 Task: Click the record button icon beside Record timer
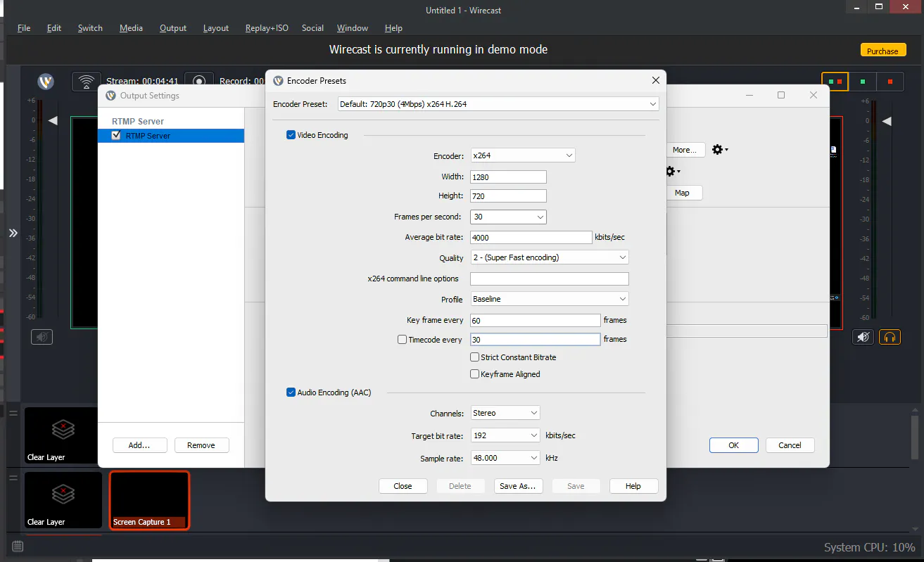[199, 81]
